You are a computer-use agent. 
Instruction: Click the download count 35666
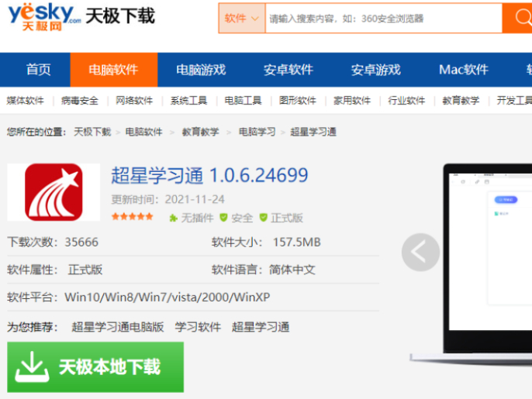click(x=81, y=242)
